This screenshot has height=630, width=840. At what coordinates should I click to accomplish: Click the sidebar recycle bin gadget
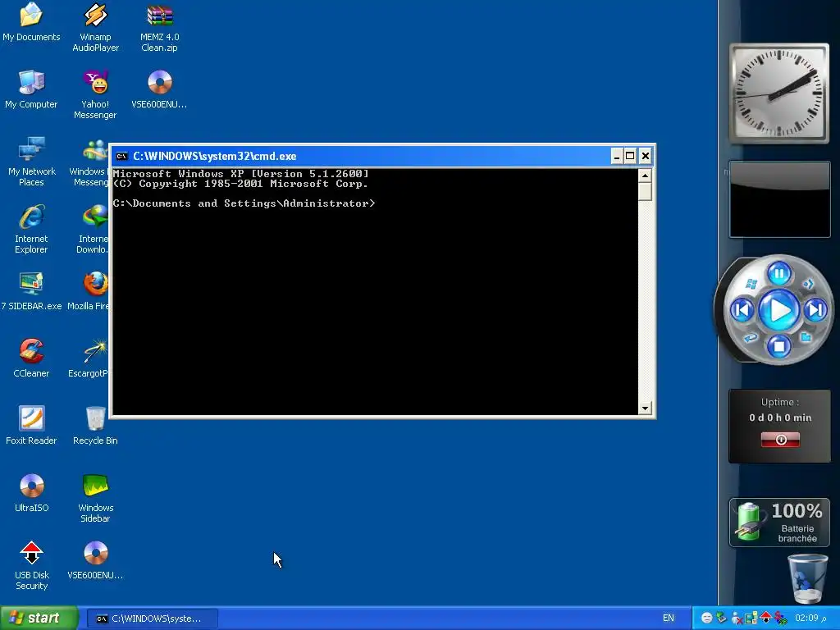807,578
